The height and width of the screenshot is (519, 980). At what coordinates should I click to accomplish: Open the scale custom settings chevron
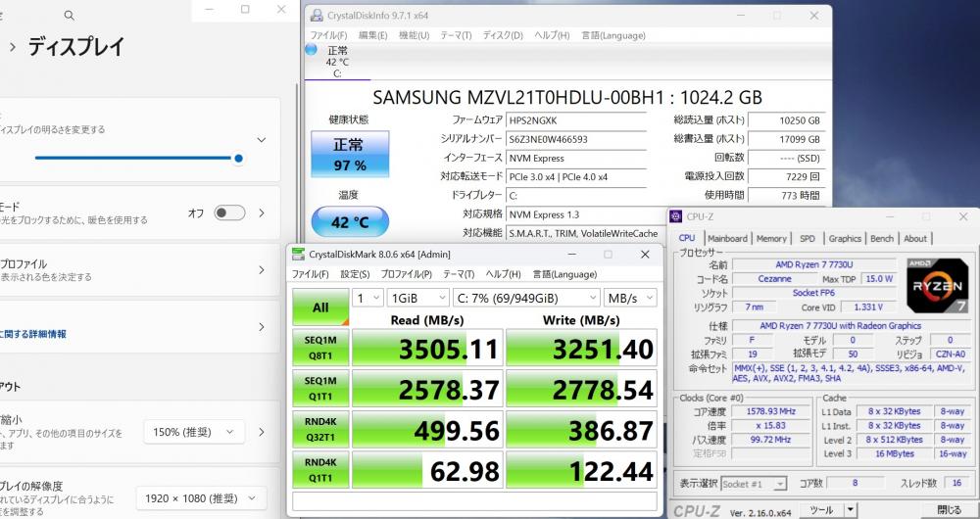[262, 432]
